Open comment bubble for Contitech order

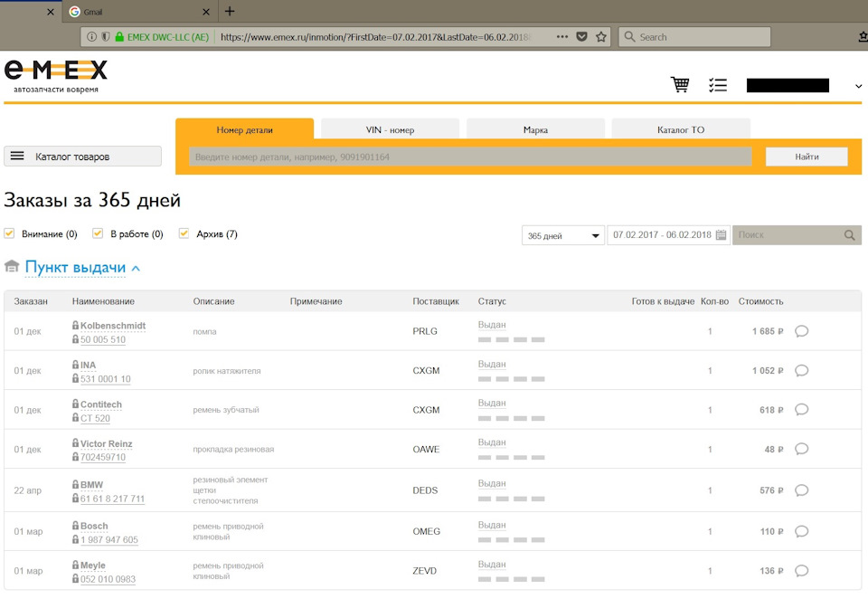point(802,410)
